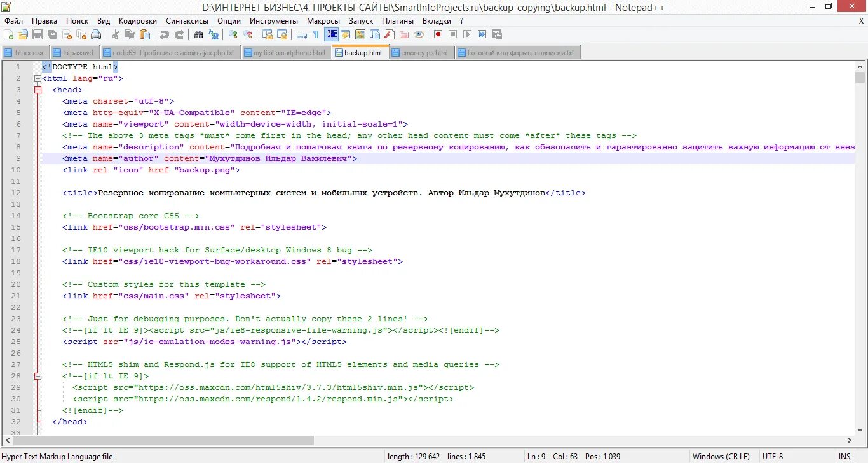Image resolution: width=868 pixels, height=463 pixels.
Task: Close current document using toolbar icon
Action: point(67,34)
